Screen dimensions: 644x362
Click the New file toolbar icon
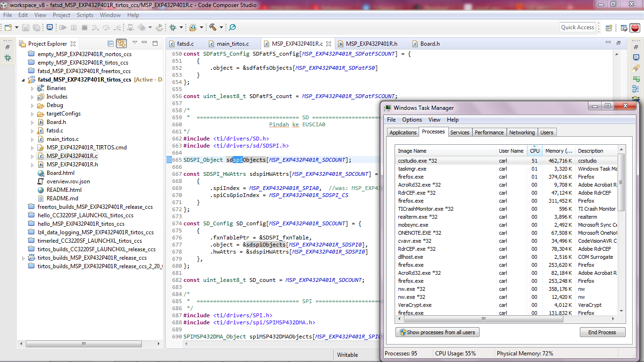point(8,27)
